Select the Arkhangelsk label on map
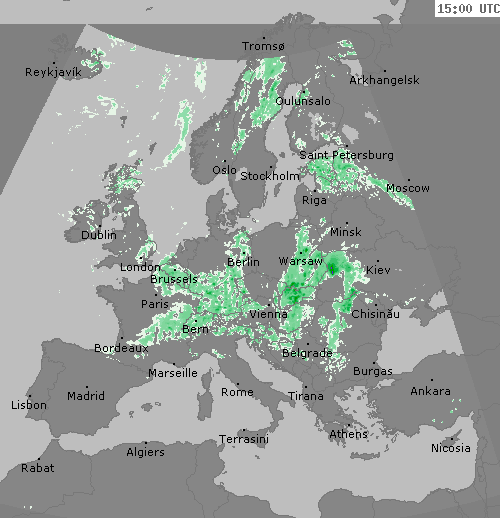The width and height of the screenshot is (500, 518). click(384, 80)
